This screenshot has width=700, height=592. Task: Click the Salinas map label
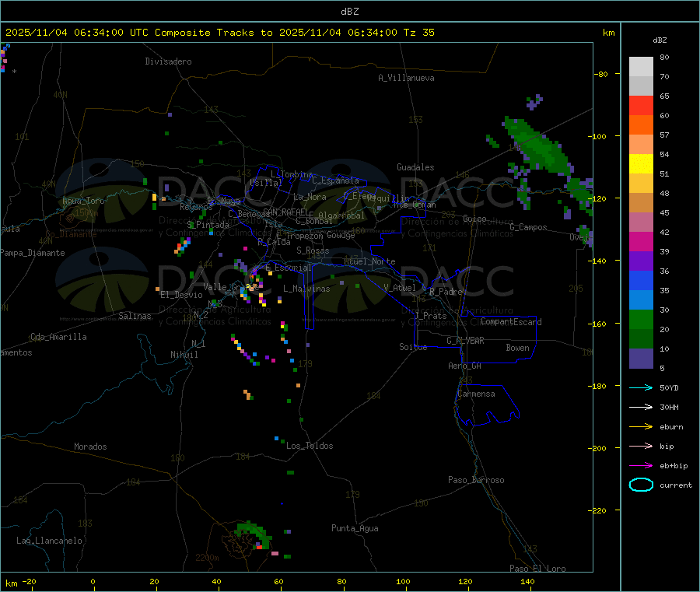click(135, 316)
